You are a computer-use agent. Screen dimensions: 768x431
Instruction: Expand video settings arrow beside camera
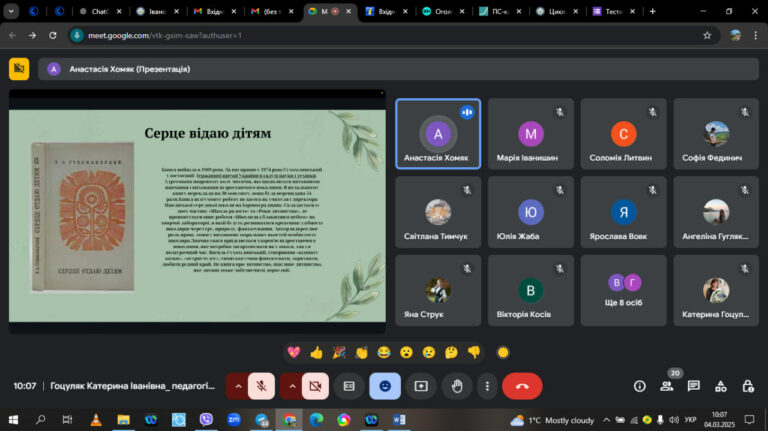(291, 386)
